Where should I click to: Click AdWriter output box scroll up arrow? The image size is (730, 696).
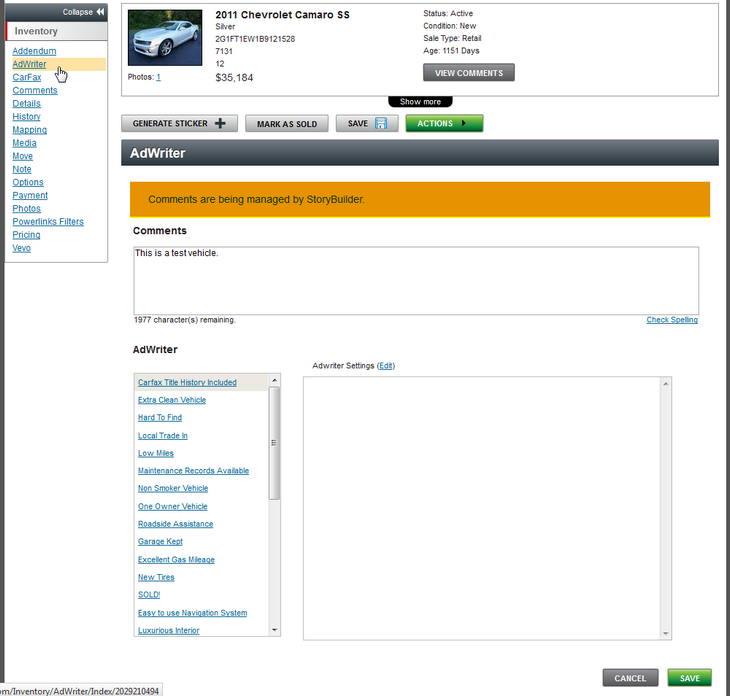(666, 384)
